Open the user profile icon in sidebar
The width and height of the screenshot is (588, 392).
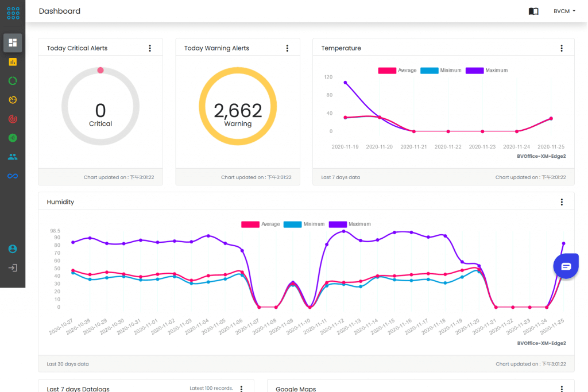[13, 249]
